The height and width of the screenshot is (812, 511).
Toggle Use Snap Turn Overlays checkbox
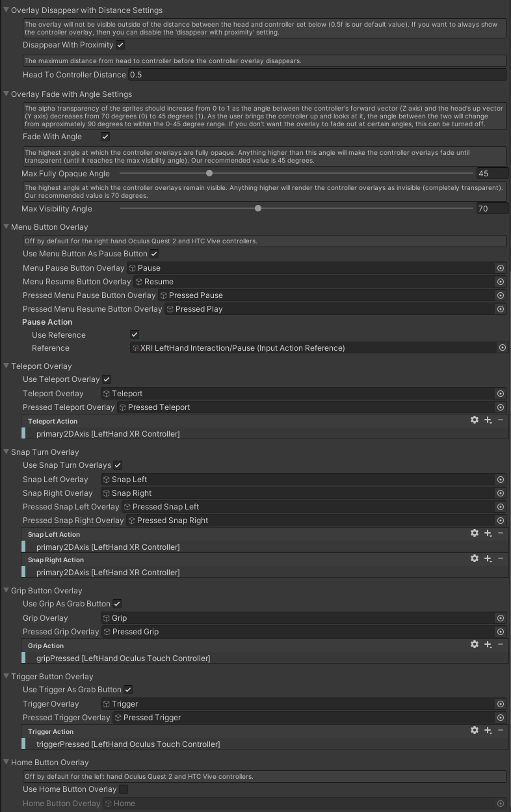pos(118,465)
